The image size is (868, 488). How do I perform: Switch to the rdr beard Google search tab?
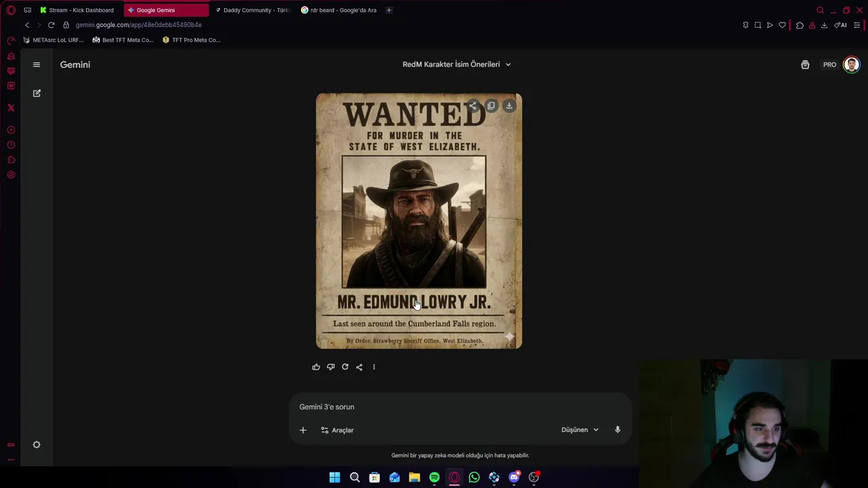click(x=339, y=10)
